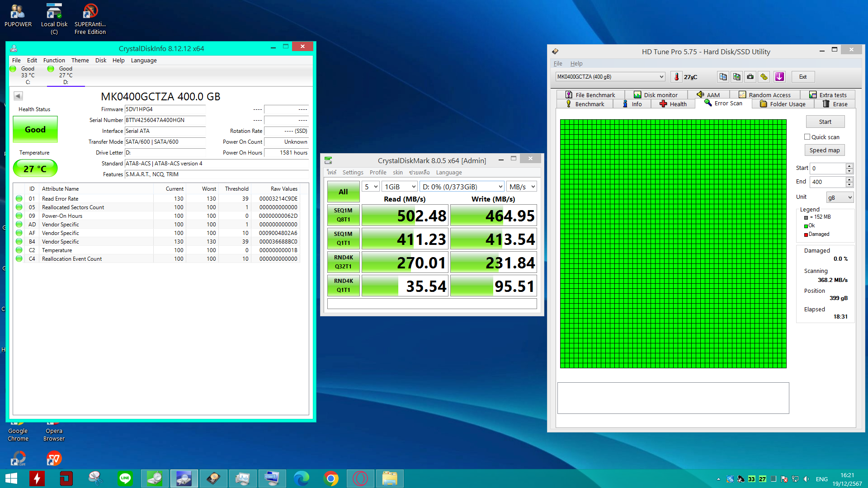Click the temperature thermometer icon in HD Tune
Screen dimensions: 868x488
pos(676,77)
